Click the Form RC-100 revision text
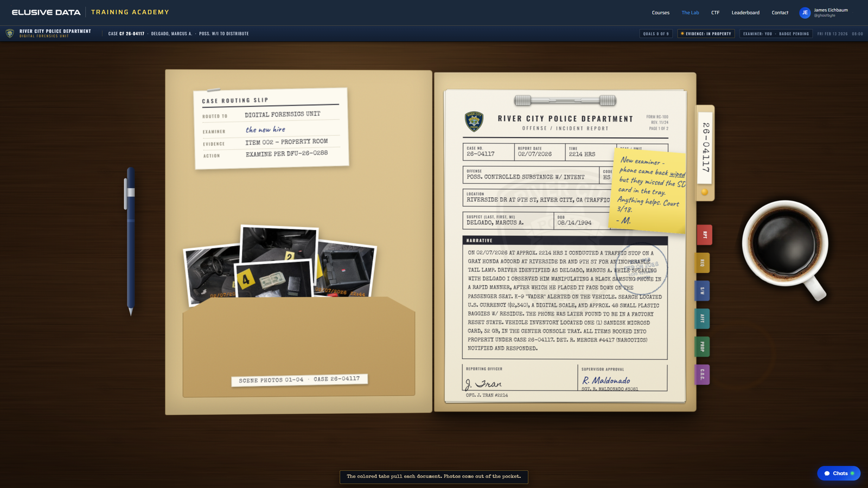Screen dimensions: 868x488 point(657,123)
